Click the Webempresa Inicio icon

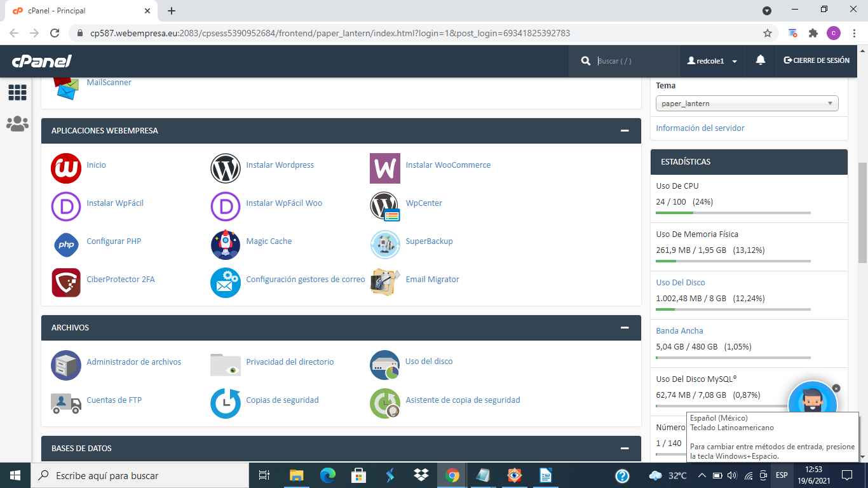66,168
